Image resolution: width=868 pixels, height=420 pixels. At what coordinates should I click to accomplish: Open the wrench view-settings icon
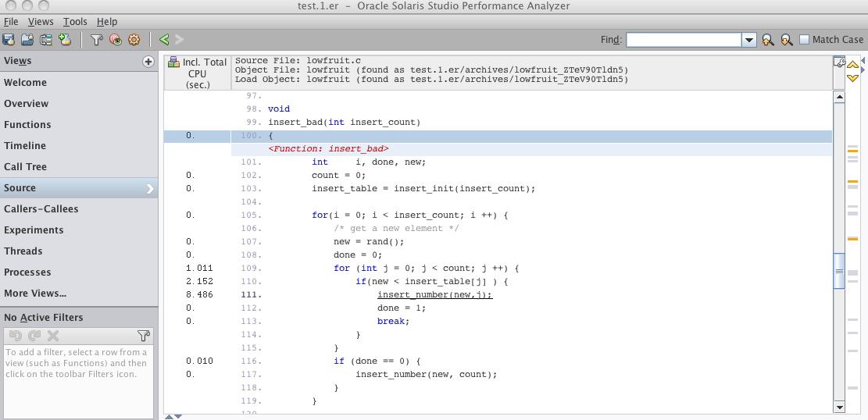coord(839,62)
